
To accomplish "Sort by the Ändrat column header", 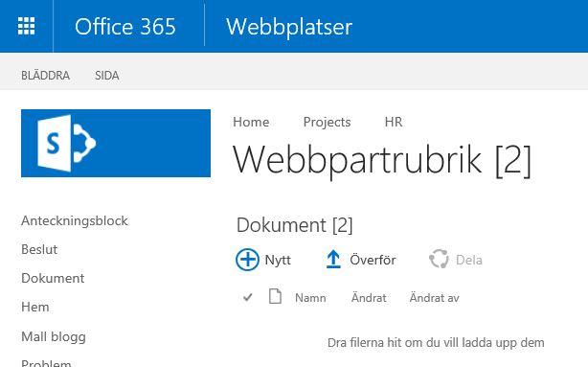I will tap(369, 298).
